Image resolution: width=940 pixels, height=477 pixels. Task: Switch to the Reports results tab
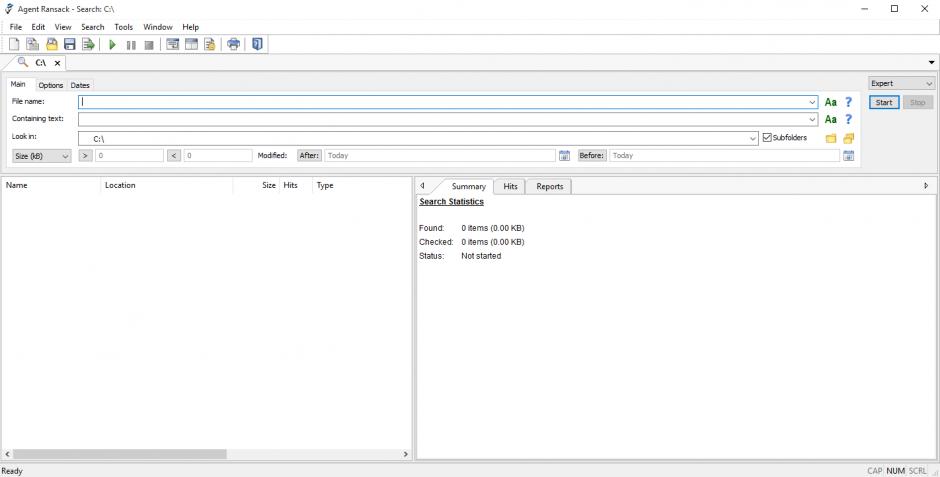click(550, 186)
